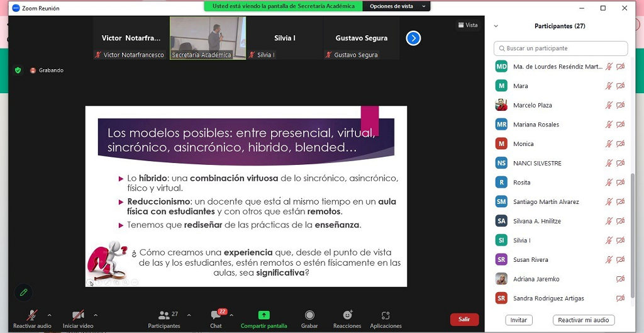Screen dimensions: 644x333
Task: Select participant name Rosita
Action: coord(521,183)
